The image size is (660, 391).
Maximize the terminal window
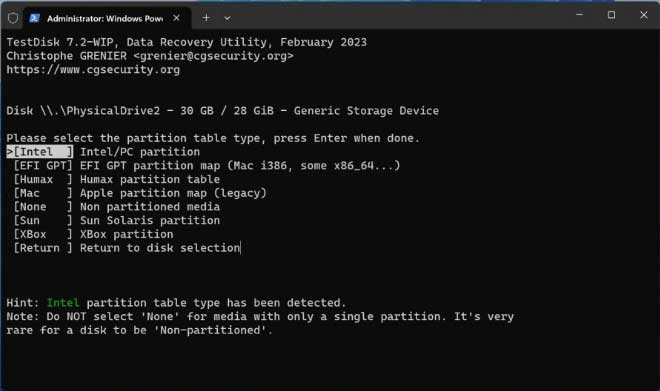pos(611,15)
